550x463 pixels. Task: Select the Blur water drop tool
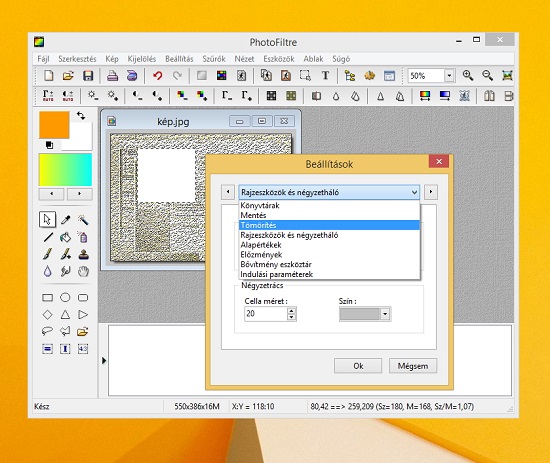[x=48, y=271]
